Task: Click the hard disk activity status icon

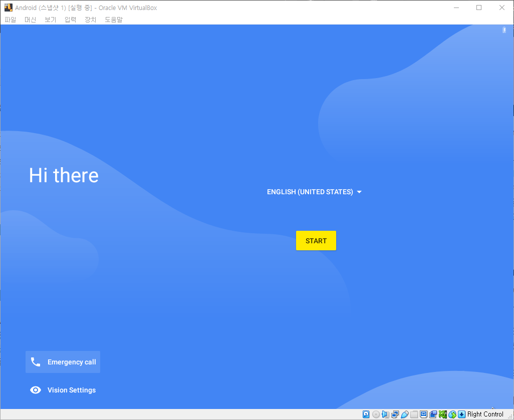Action: point(366,414)
